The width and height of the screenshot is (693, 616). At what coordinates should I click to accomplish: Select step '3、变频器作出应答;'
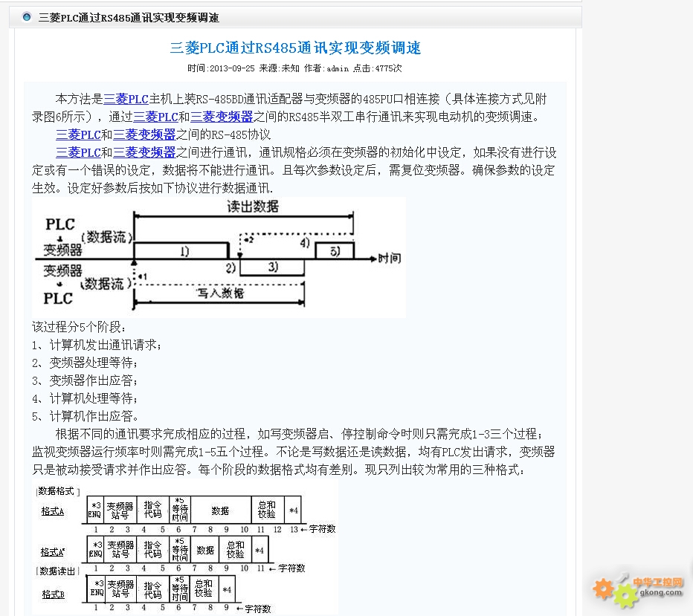pos(85,380)
